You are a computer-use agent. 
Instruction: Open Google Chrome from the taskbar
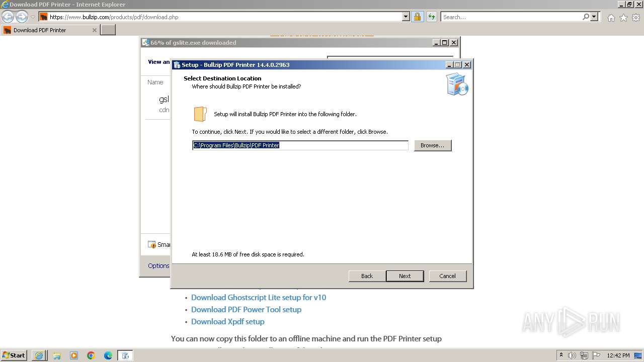(x=91, y=355)
